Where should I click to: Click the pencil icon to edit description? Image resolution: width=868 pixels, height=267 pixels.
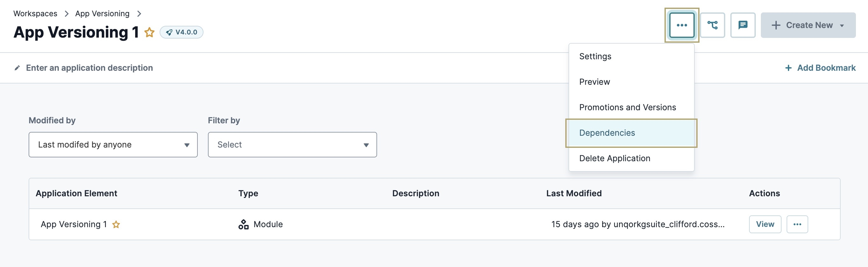[x=17, y=68]
